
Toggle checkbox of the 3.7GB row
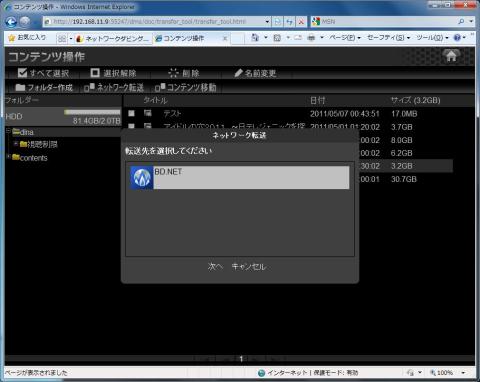click(x=132, y=126)
